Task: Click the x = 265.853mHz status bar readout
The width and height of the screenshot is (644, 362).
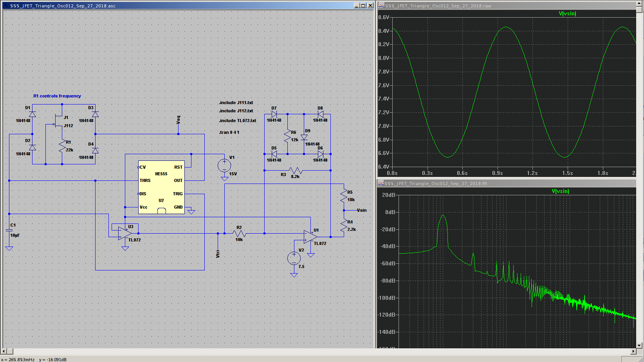Action: 18,360
